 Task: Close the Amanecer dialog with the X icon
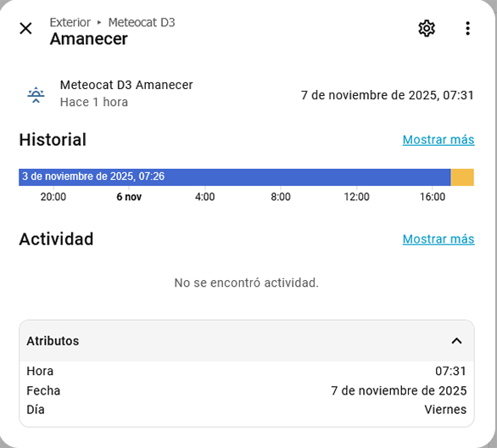(x=25, y=28)
